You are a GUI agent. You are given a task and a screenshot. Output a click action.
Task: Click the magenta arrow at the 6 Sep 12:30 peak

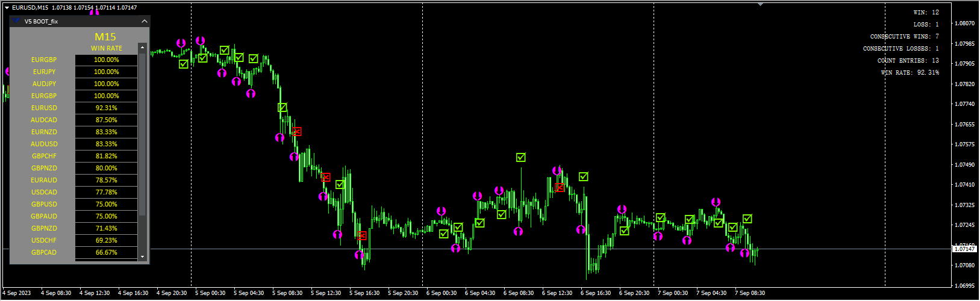point(557,171)
